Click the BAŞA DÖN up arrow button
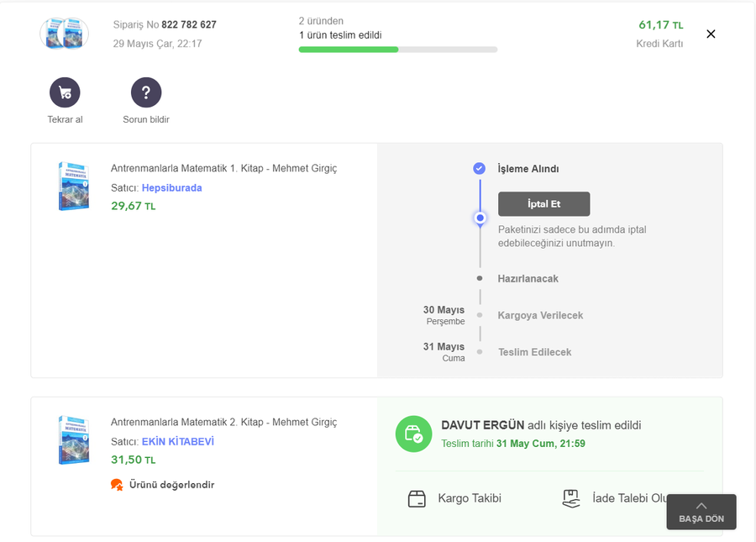This screenshot has width=756, height=542. 701,512
